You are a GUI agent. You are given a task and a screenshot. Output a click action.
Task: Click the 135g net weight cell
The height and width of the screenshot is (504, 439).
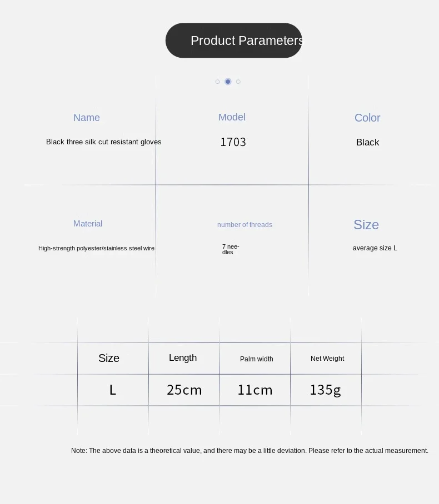[326, 390]
